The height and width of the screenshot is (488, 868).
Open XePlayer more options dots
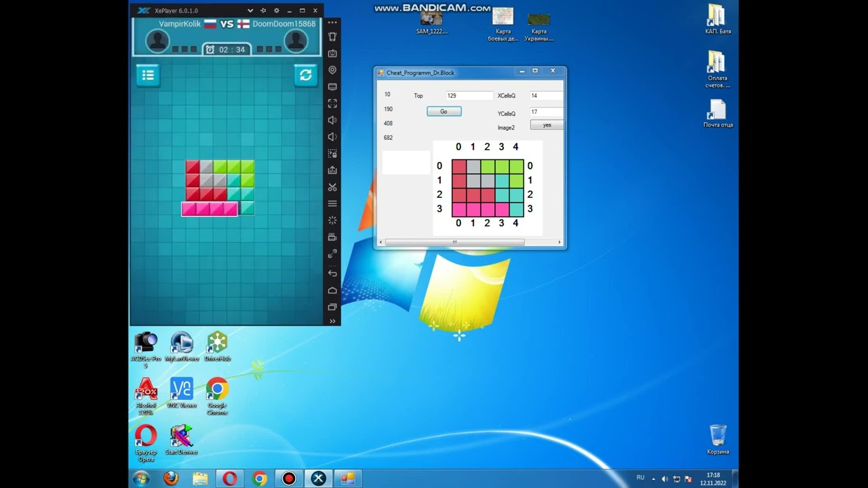click(332, 23)
